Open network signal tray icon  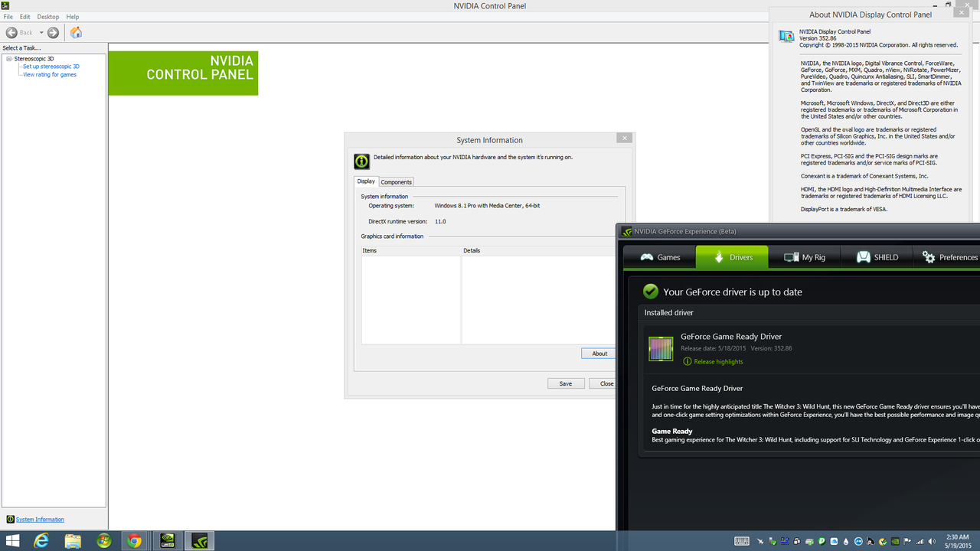(920, 541)
